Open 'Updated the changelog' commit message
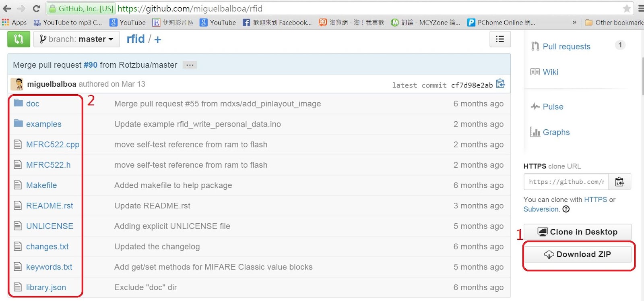 (x=157, y=247)
